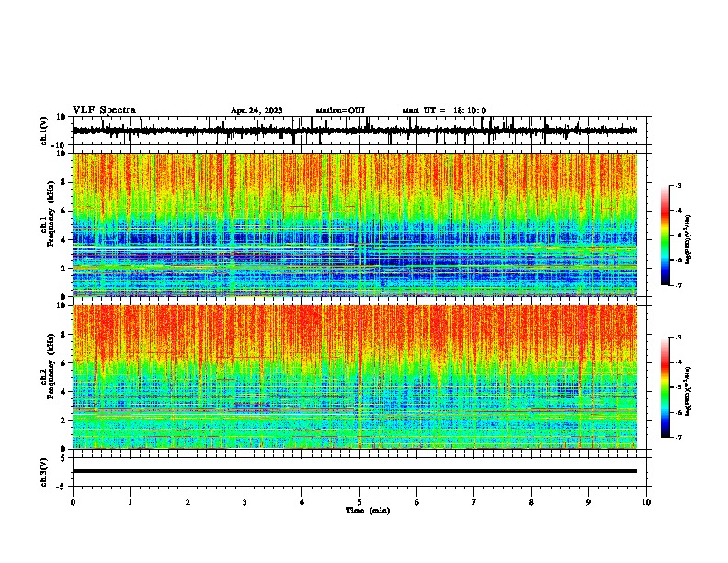The image size is (728, 563).
Task: Click the '-5' tick on ch.3(V) axis
Action: point(63,487)
